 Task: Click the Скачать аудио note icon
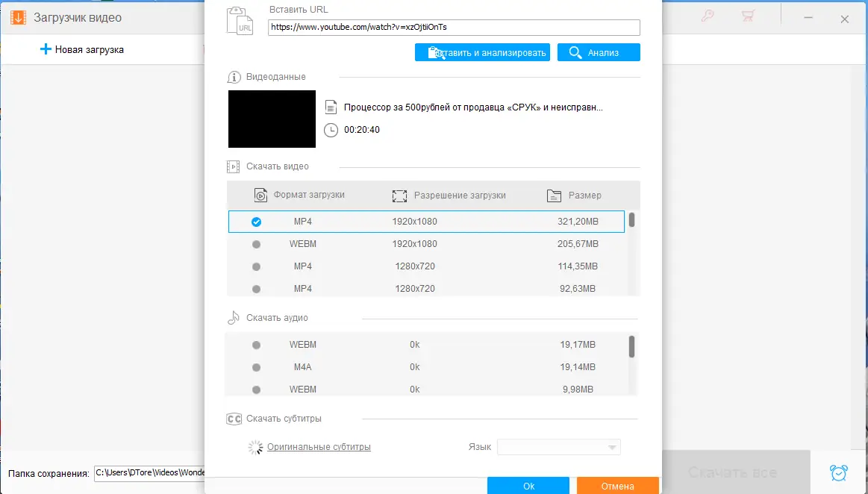[233, 316]
